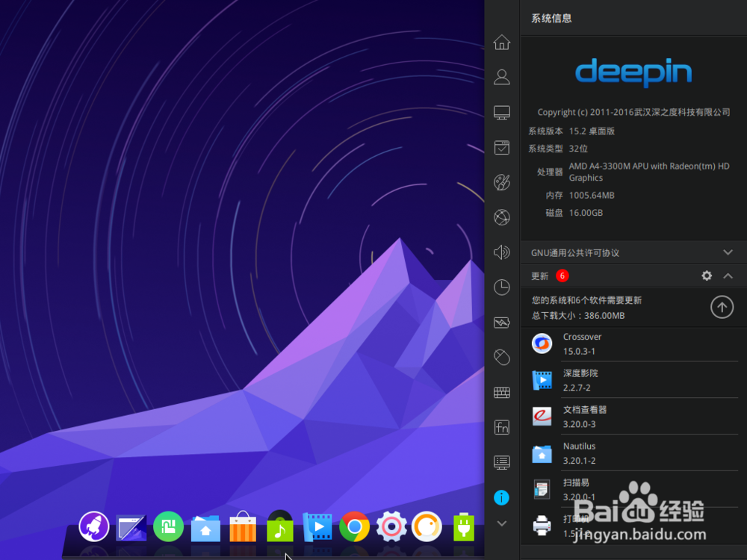The width and height of the screenshot is (747, 560).
Task: Click the printer app icon in updates
Action: point(542,526)
